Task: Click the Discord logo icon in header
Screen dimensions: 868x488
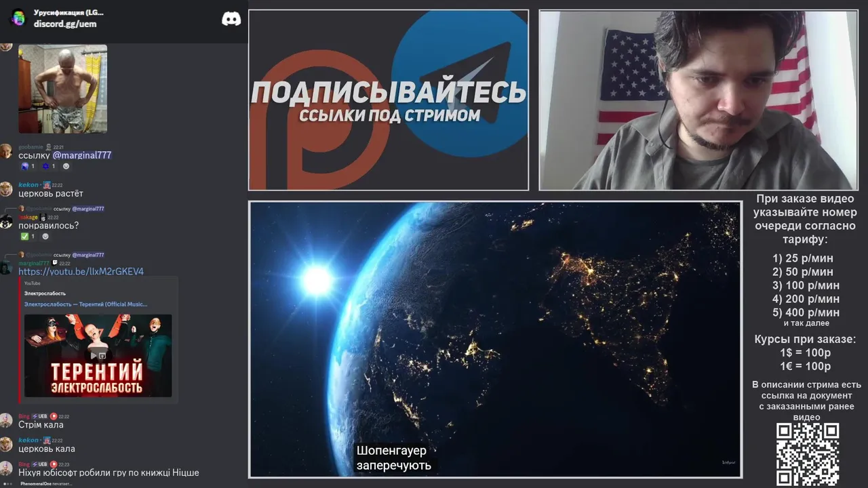Action: [x=231, y=19]
